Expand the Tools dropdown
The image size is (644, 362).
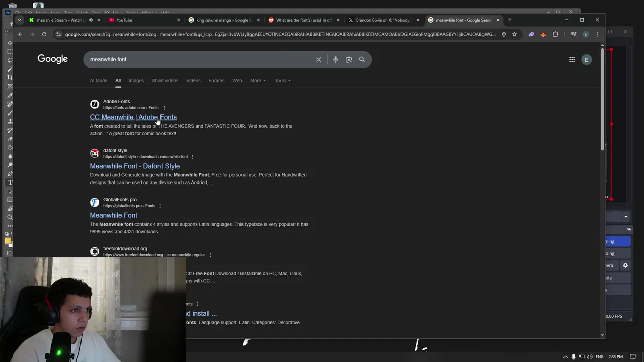point(283,81)
